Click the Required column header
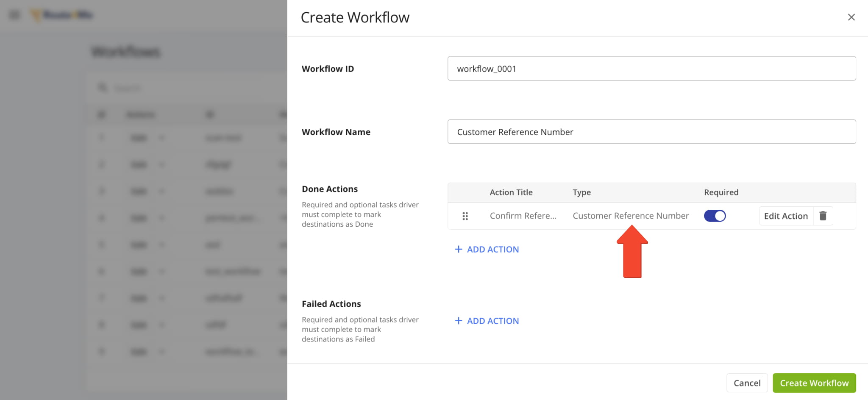This screenshot has width=868, height=400. pos(721,192)
